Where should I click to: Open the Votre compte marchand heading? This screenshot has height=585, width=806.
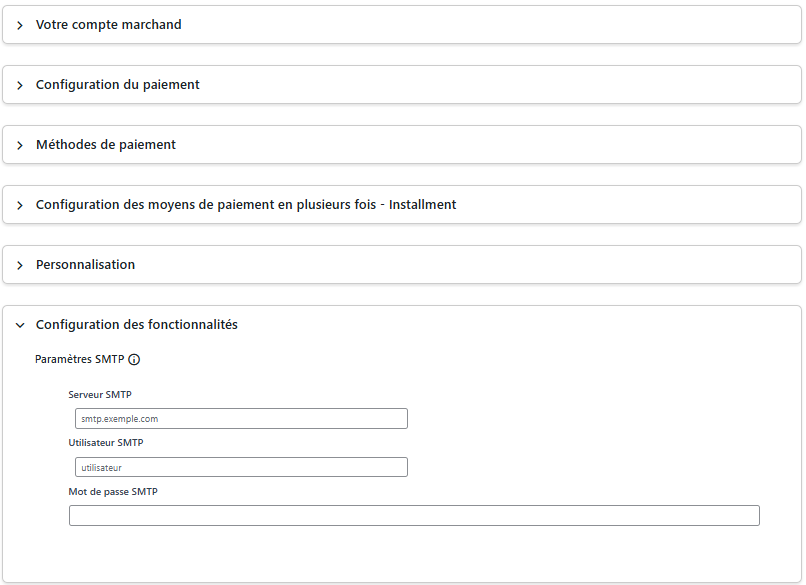click(x=108, y=25)
